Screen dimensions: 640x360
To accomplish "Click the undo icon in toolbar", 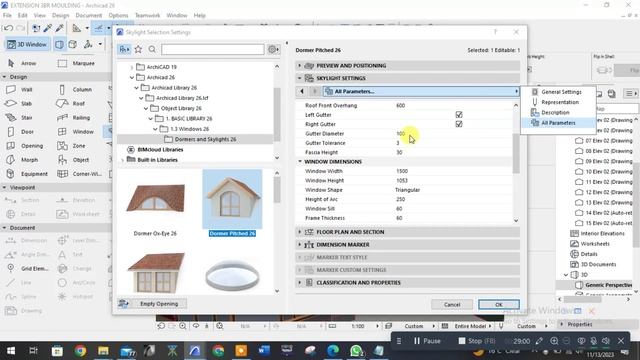I will (x=8, y=28).
